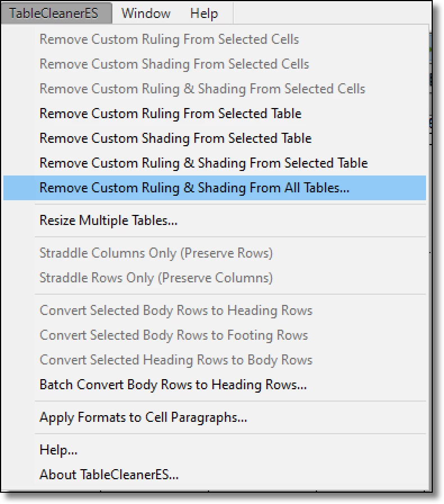This screenshot has height=504, width=444.
Task: Select Convert Selected Body Rows to Heading Rows
Action: pos(215,311)
